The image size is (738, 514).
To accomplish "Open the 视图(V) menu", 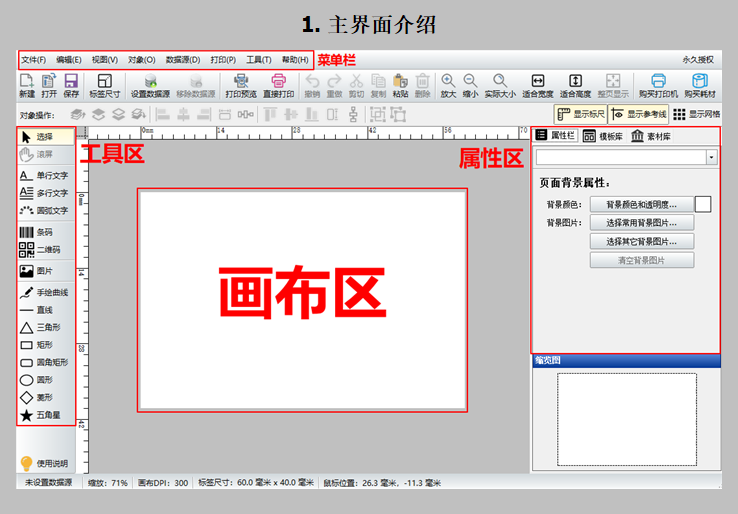I will point(104,60).
